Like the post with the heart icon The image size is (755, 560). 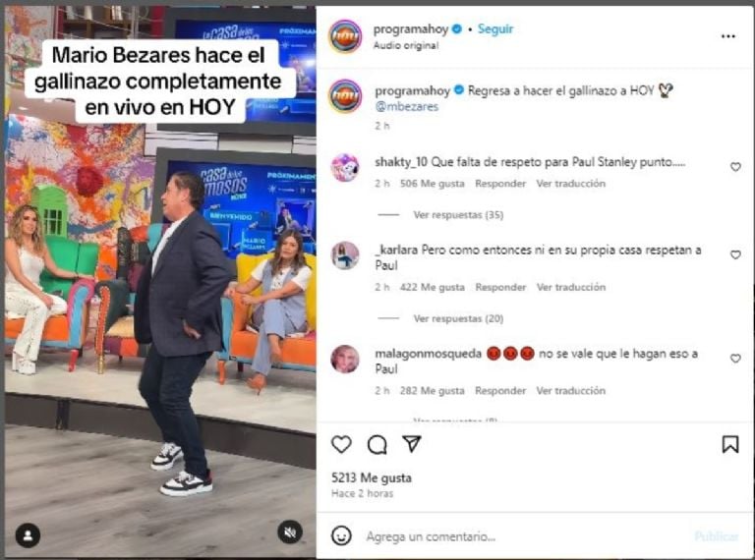341,444
